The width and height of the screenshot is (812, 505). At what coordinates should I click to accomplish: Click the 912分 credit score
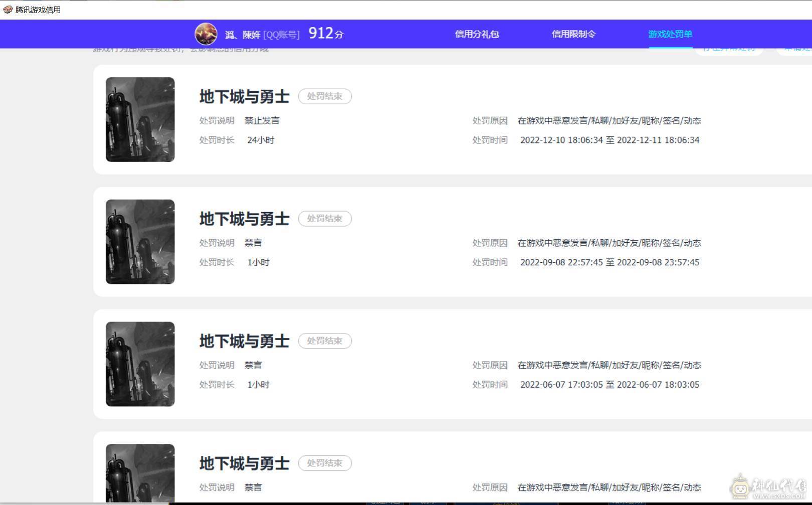pyautogui.click(x=326, y=34)
